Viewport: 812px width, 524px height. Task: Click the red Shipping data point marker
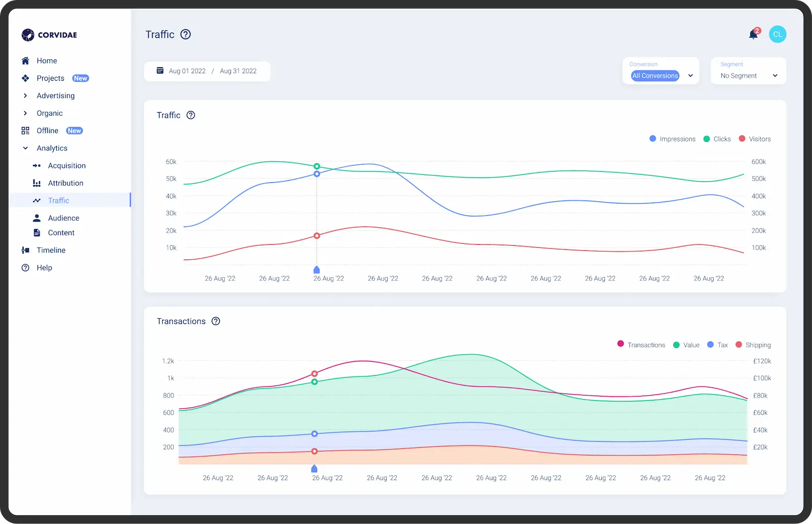point(315,451)
